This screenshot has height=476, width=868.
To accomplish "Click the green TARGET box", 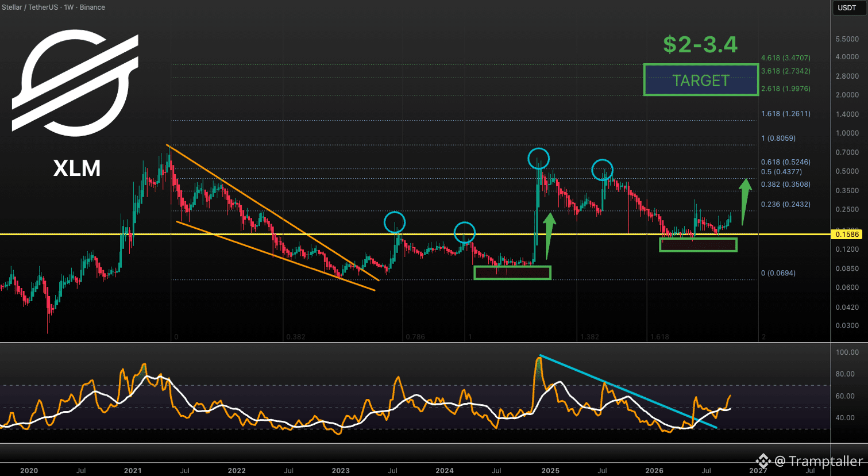I will coord(701,80).
